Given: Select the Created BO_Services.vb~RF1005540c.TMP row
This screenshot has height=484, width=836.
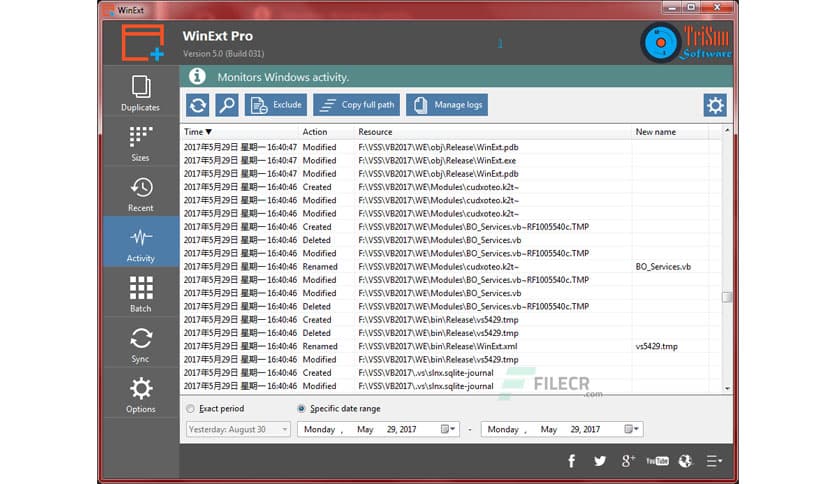Looking at the screenshot, I should click(x=451, y=227).
